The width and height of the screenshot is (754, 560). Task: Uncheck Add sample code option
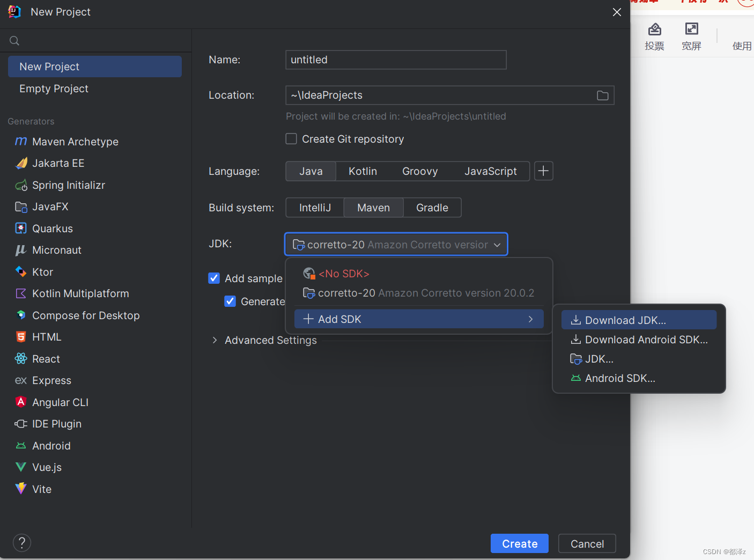[214, 278]
